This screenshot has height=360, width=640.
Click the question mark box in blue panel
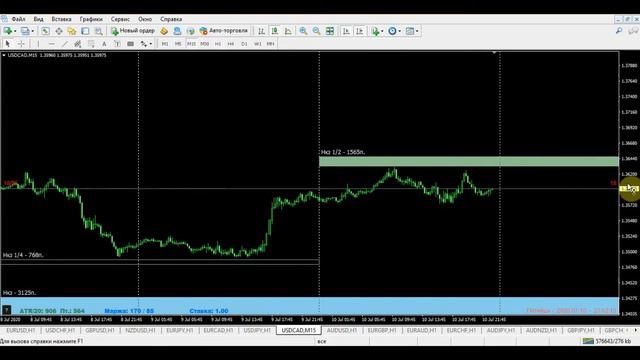6,311
